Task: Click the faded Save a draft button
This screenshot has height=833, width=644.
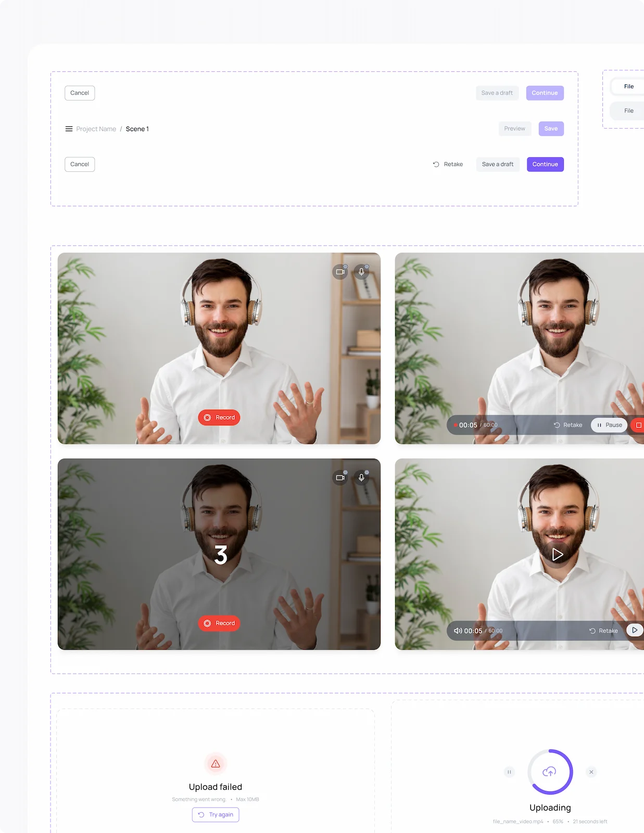Action: (x=497, y=93)
